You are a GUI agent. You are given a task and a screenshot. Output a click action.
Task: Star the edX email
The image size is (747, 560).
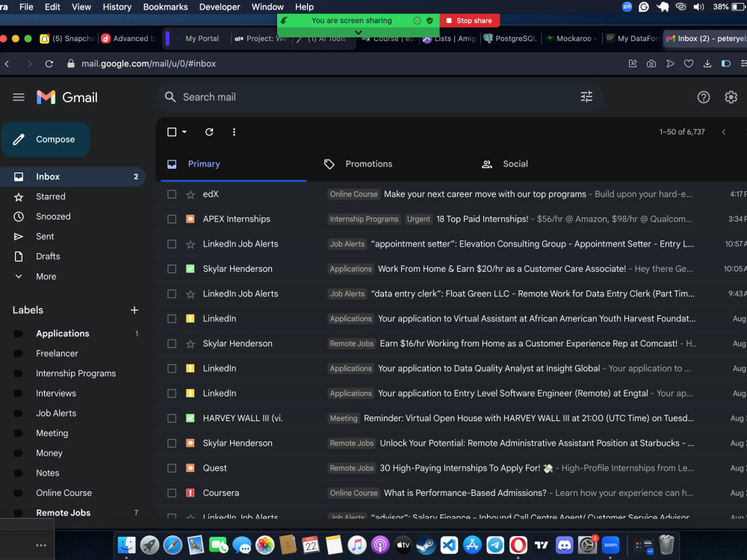click(190, 194)
